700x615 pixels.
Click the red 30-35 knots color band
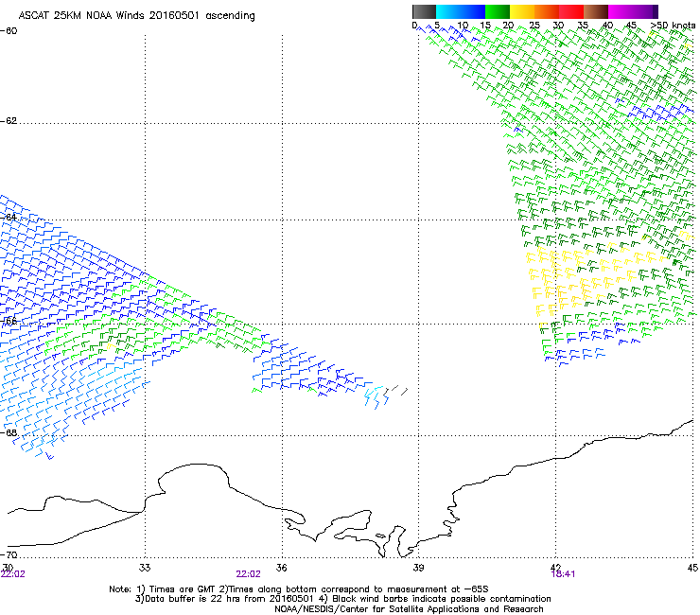(571, 11)
